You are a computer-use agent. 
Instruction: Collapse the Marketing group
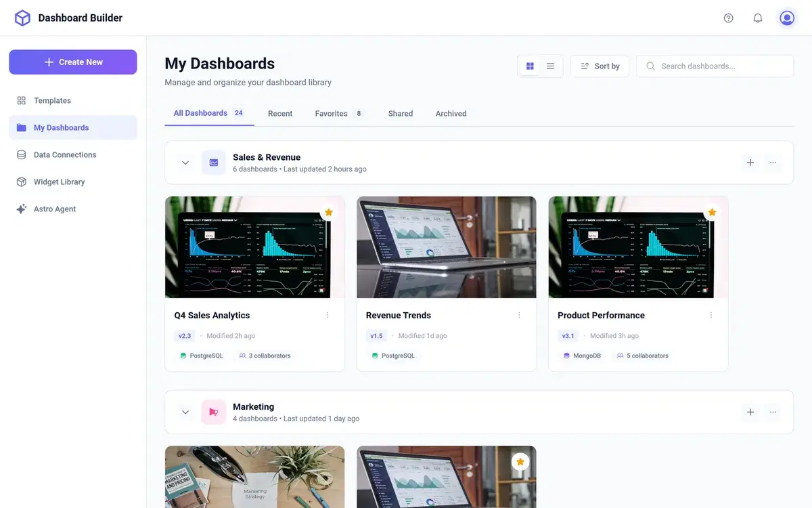point(185,412)
